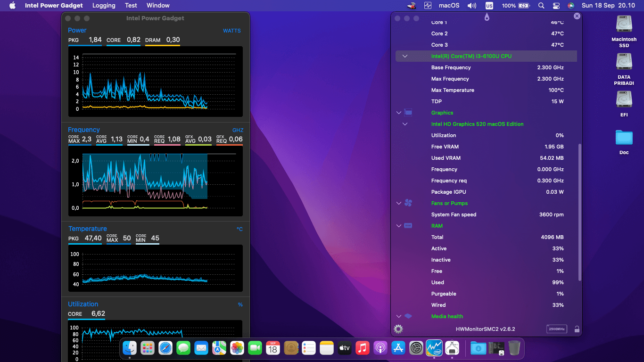The width and height of the screenshot is (644, 362).
Task: Open the Trash in the Dock
Action: point(514,348)
